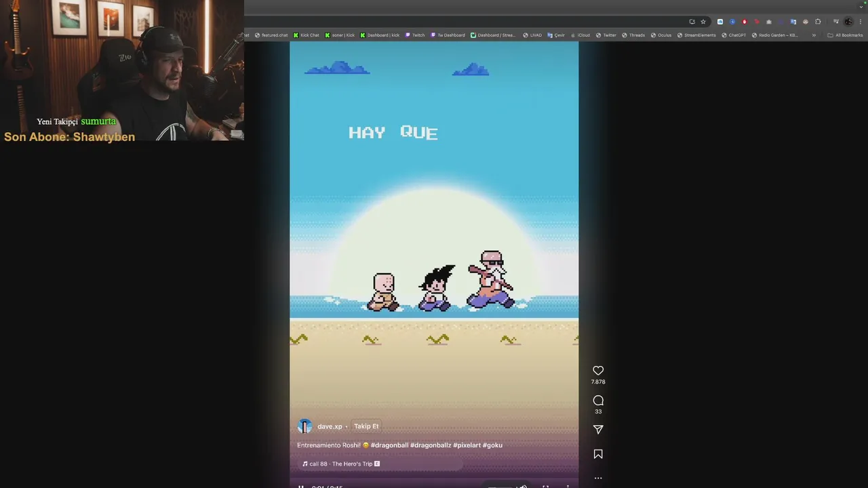868x488 pixels.
Task: Open the #goku hashtag
Action: click(x=492, y=445)
